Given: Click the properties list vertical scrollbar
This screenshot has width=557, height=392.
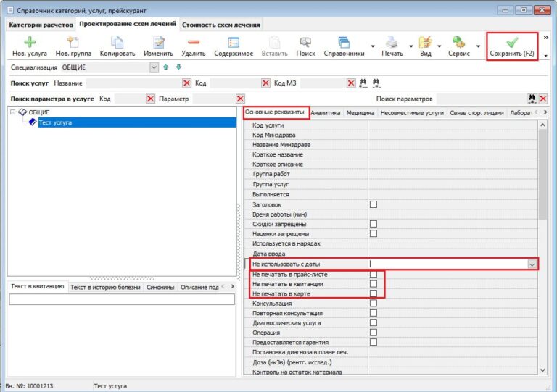Looking at the screenshot, I should pyautogui.click(x=542, y=175).
